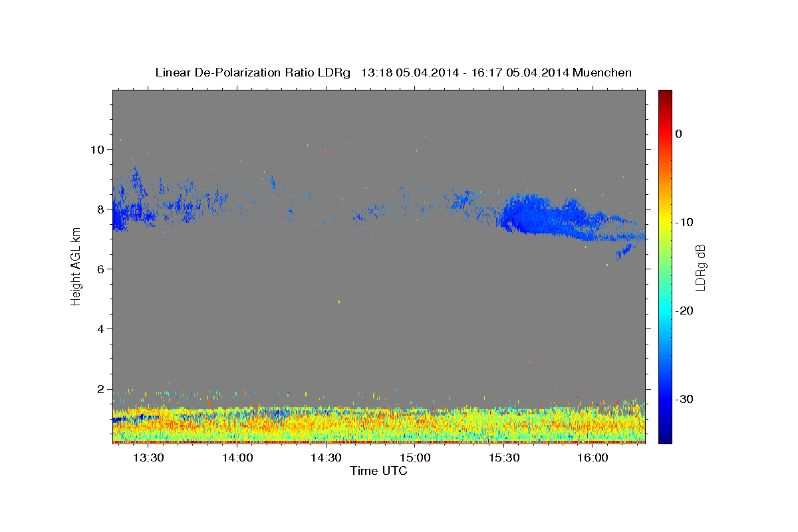Viewport: 798px width, 532px height.
Task: Click the 'Height AGL km' axis title
Action: [76, 266]
